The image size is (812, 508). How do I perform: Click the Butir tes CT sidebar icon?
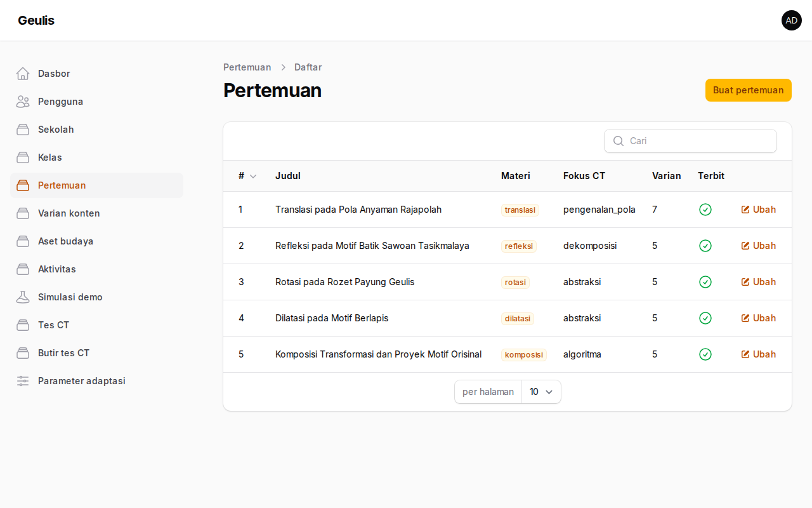(x=23, y=353)
